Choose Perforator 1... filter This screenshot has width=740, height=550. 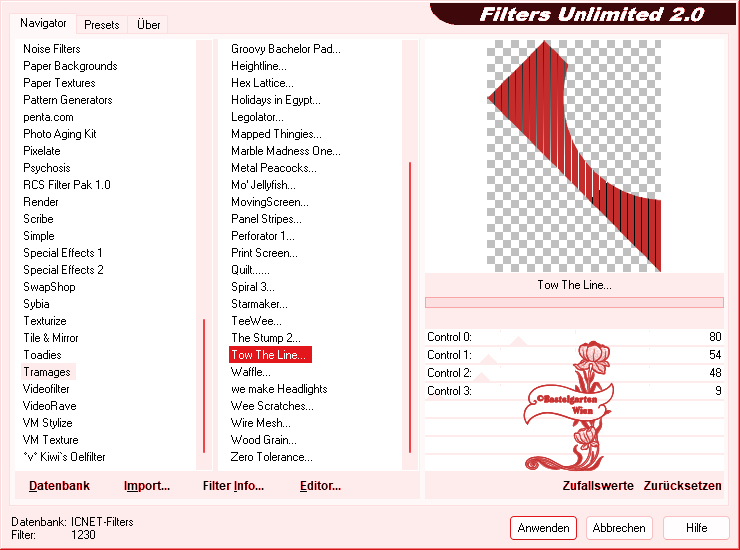(262, 236)
